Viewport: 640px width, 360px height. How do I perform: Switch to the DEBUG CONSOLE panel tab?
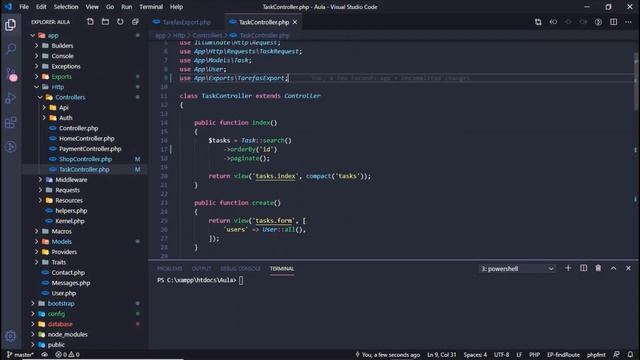(240, 269)
